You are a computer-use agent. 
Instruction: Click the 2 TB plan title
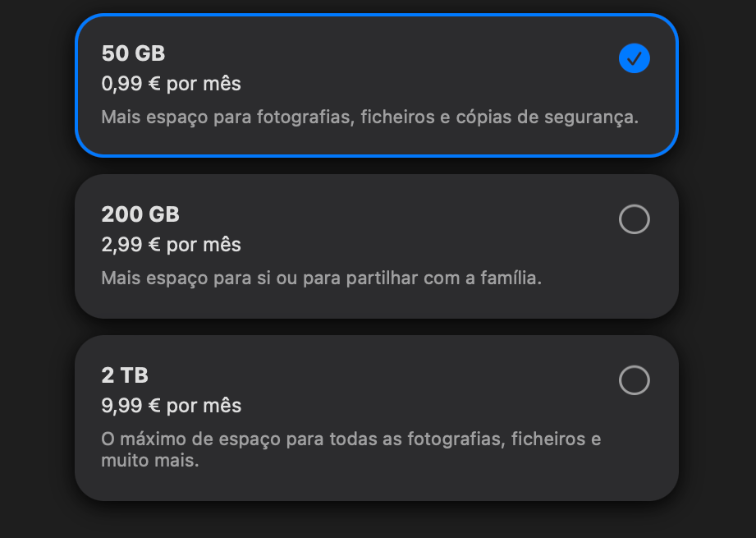125,376
